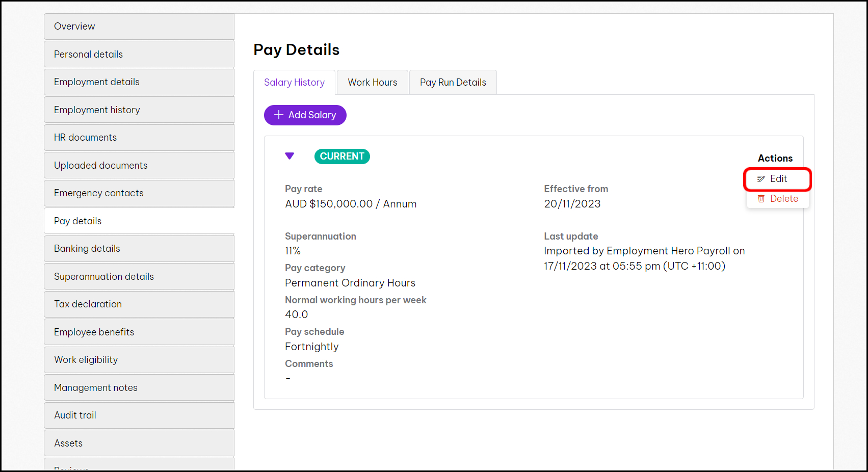Click the pencil Edit icon under Actions

761,179
